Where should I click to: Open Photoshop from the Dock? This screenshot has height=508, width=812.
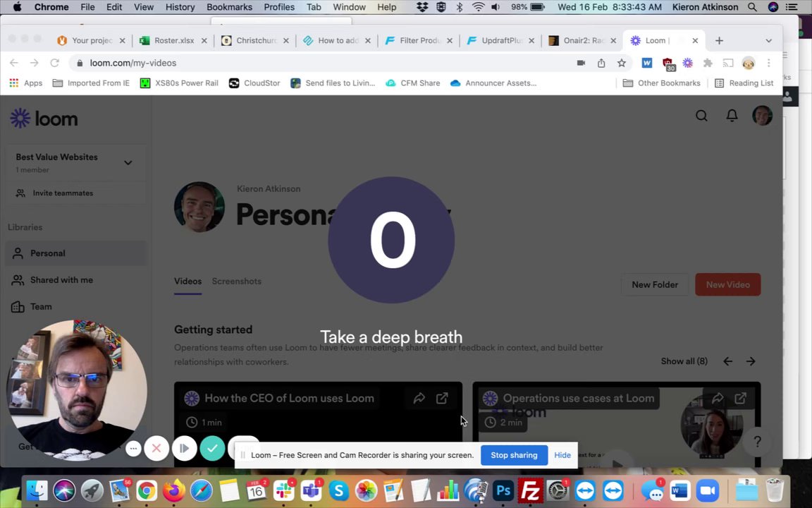pos(503,490)
